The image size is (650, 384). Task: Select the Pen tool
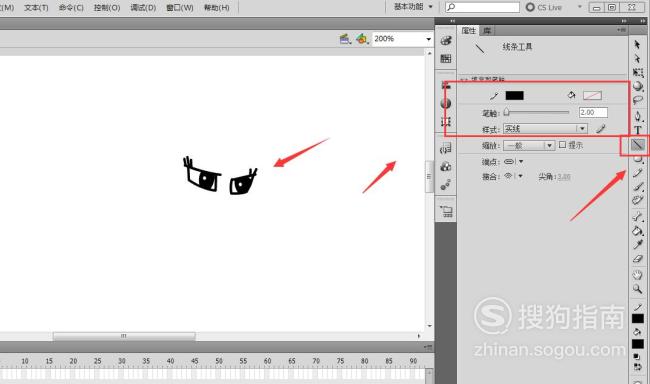point(638,116)
